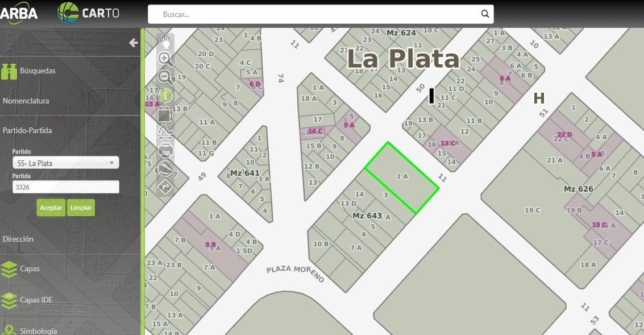Expand the Nomenclatura search section
Screen dimensions: 644x335
coord(26,101)
